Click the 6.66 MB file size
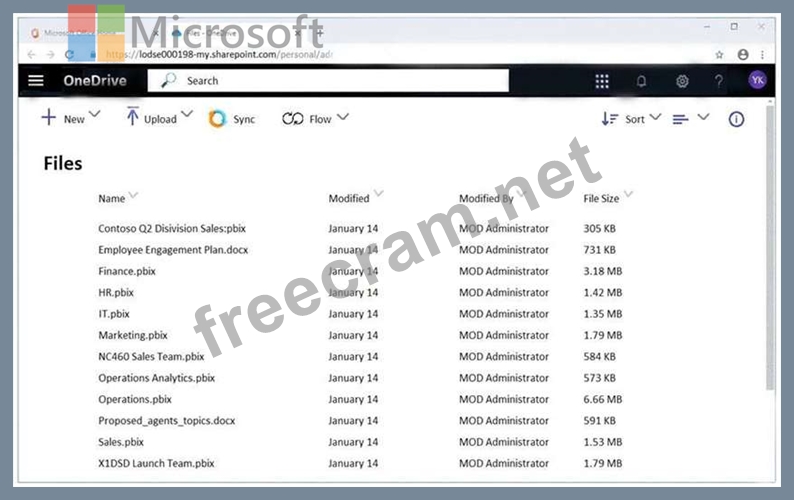794x500 pixels. point(603,399)
